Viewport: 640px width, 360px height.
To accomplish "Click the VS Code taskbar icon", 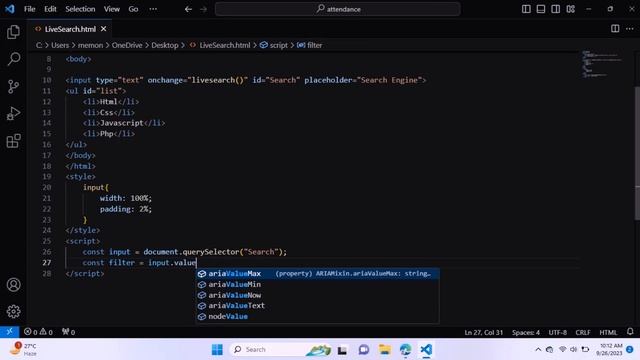I will pyautogui.click(x=426, y=349).
